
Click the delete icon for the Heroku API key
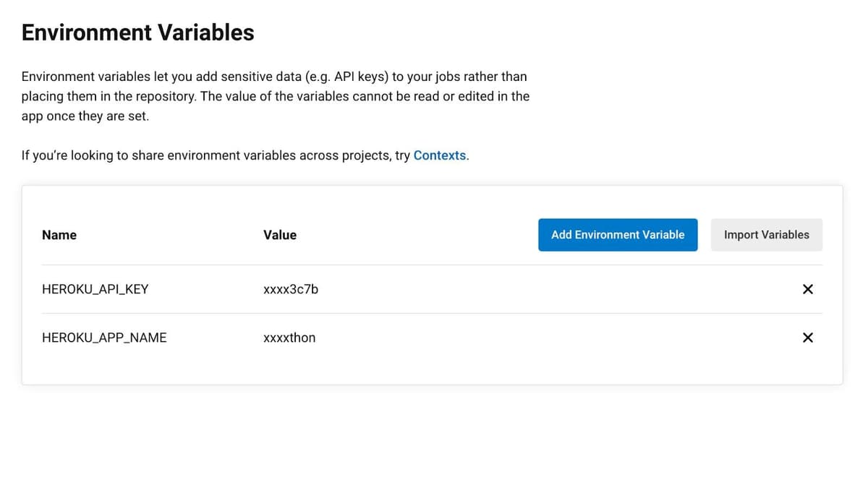tap(807, 289)
